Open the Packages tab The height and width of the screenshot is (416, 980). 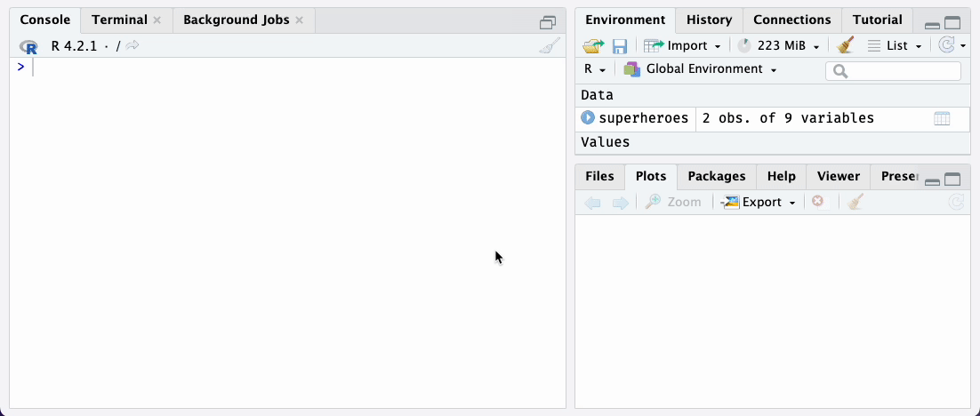coord(716,177)
